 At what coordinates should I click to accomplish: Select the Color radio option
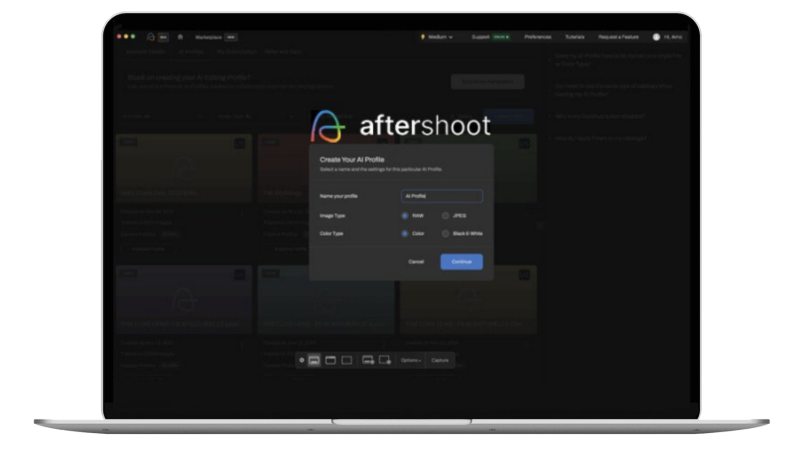[x=405, y=233]
